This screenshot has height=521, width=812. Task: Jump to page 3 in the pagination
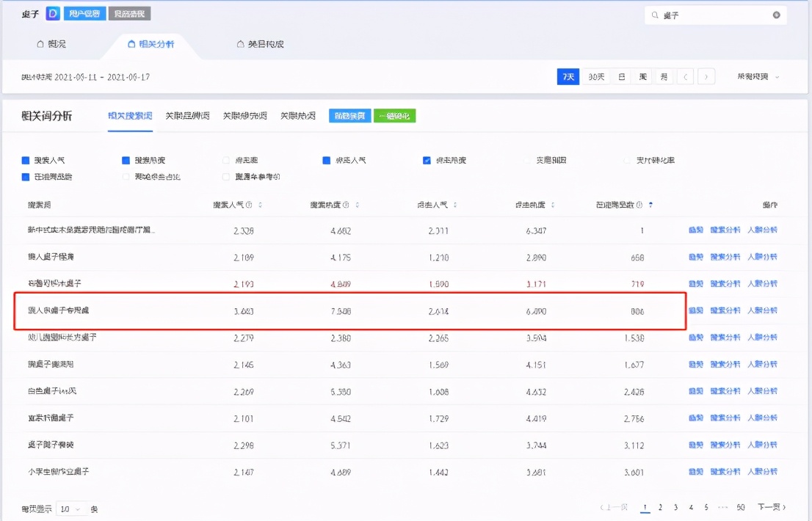[674, 506]
